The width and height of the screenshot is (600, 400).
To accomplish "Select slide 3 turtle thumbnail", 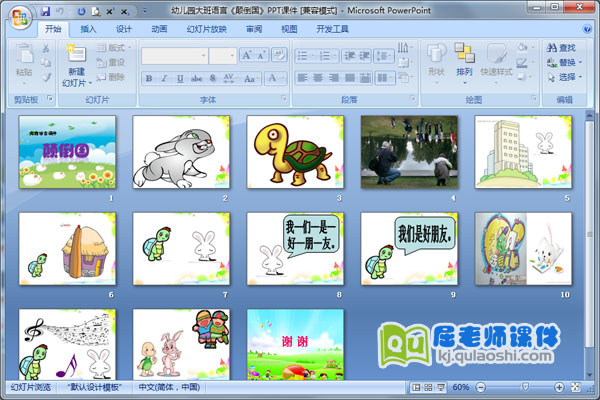I will point(295,152).
